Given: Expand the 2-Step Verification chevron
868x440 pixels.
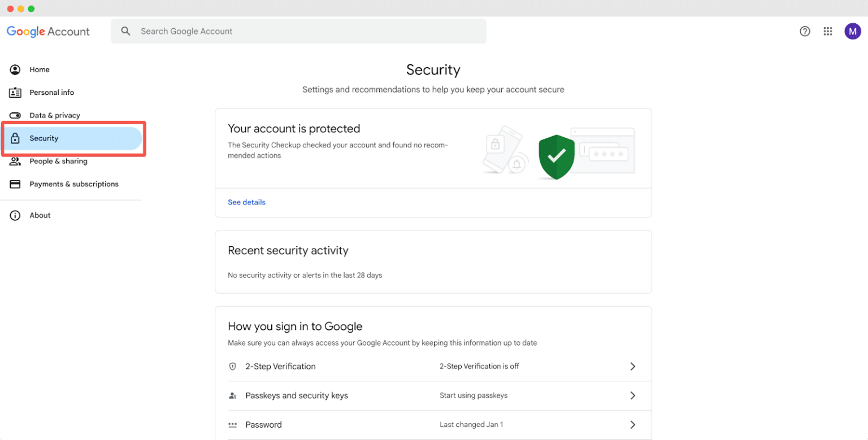Looking at the screenshot, I should point(632,367).
